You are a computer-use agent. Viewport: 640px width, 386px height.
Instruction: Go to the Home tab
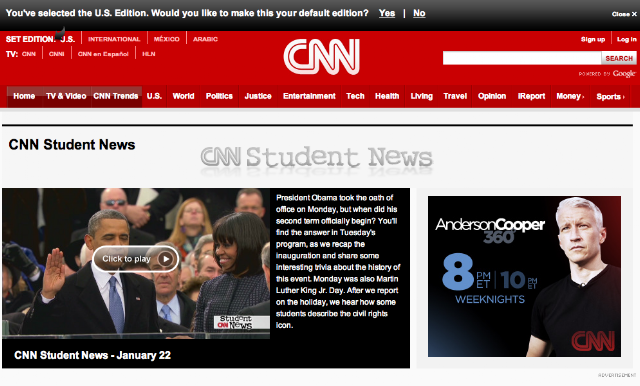click(x=24, y=96)
